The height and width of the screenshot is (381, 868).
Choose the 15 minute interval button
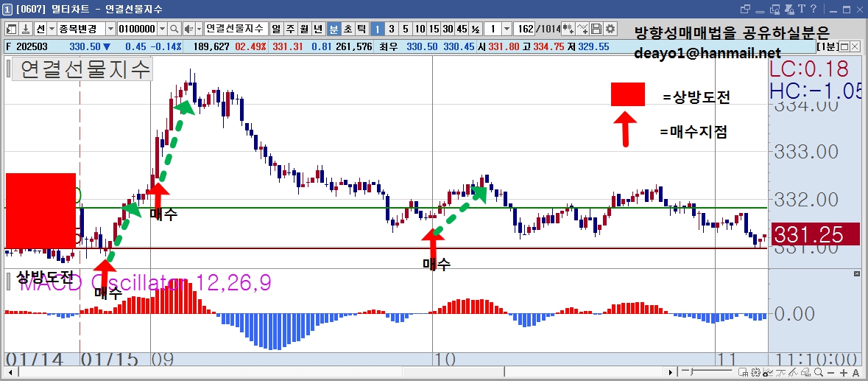(x=434, y=29)
